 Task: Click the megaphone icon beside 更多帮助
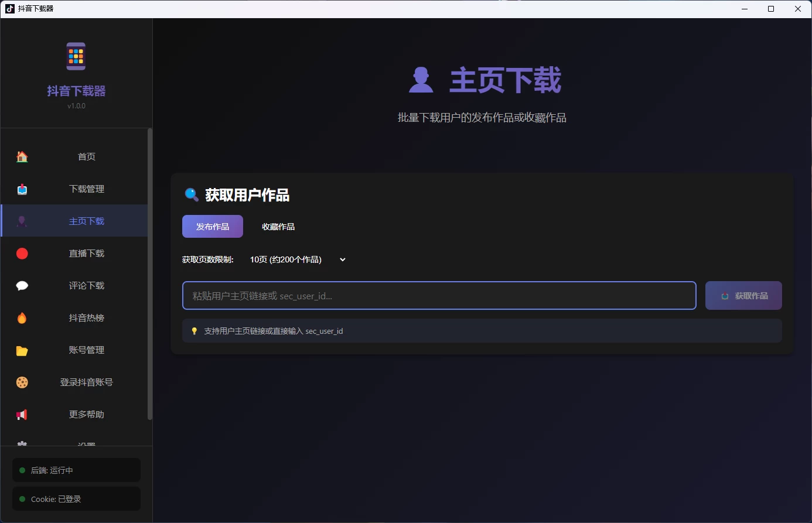coord(22,415)
